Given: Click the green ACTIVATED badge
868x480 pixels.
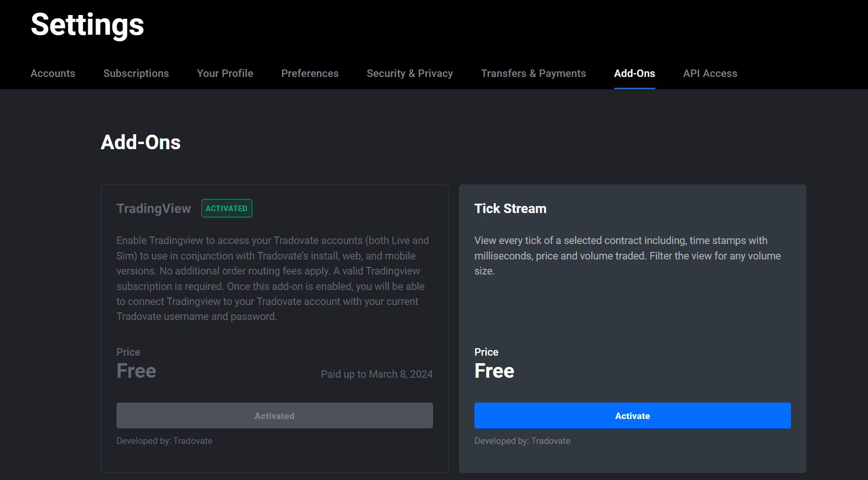Looking at the screenshot, I should coord(227,208).
